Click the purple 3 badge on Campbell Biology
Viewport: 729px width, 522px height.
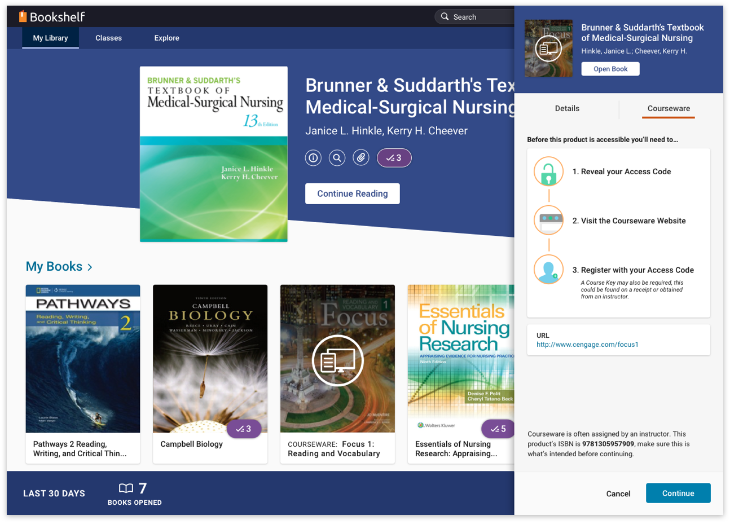tap(244, 429)
